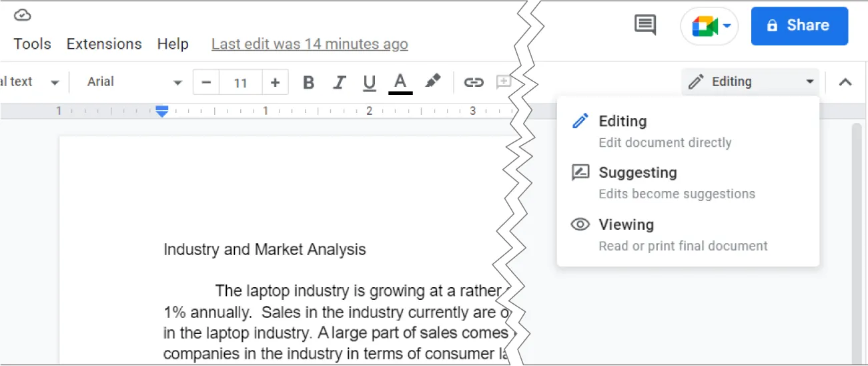The image size is (868, 366).
Task: Click the blue Share button
Action: (799, 26)
